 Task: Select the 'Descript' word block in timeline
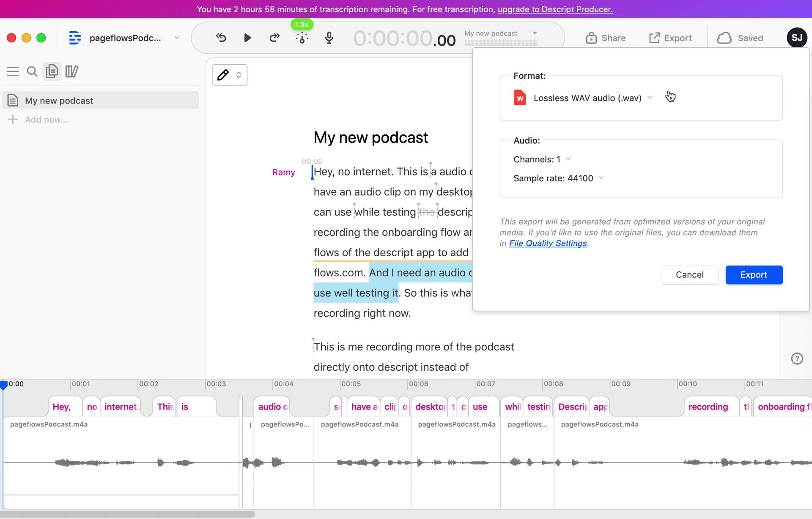click(x=571, y=407)
